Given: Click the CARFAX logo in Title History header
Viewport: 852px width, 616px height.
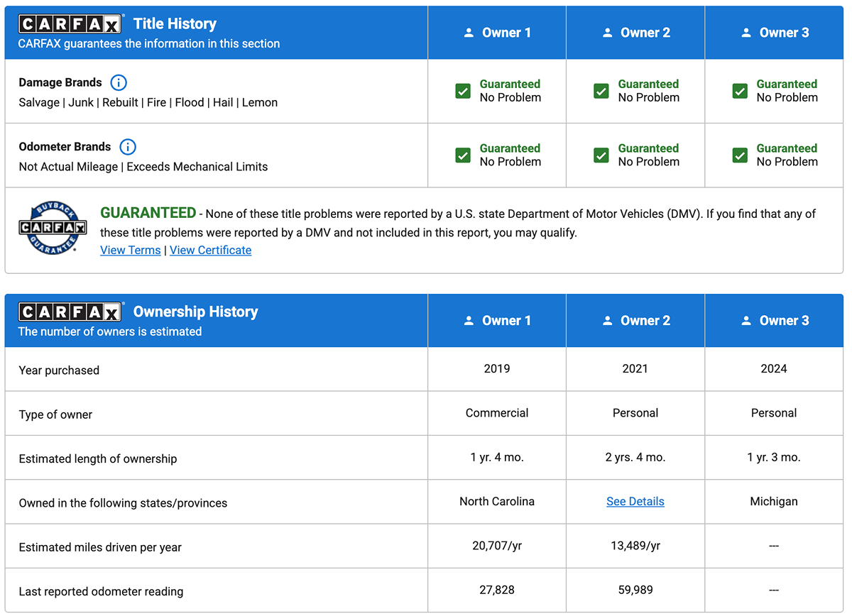Looking at the screenshot, I should (x=71, y=24).
